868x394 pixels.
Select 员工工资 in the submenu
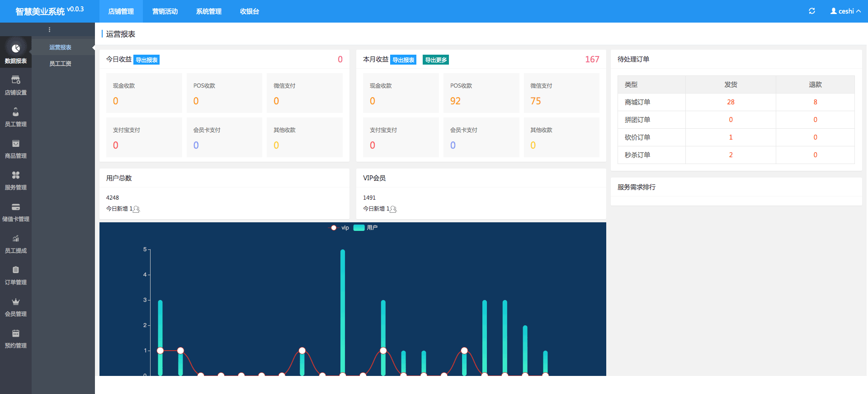point(60,64)
